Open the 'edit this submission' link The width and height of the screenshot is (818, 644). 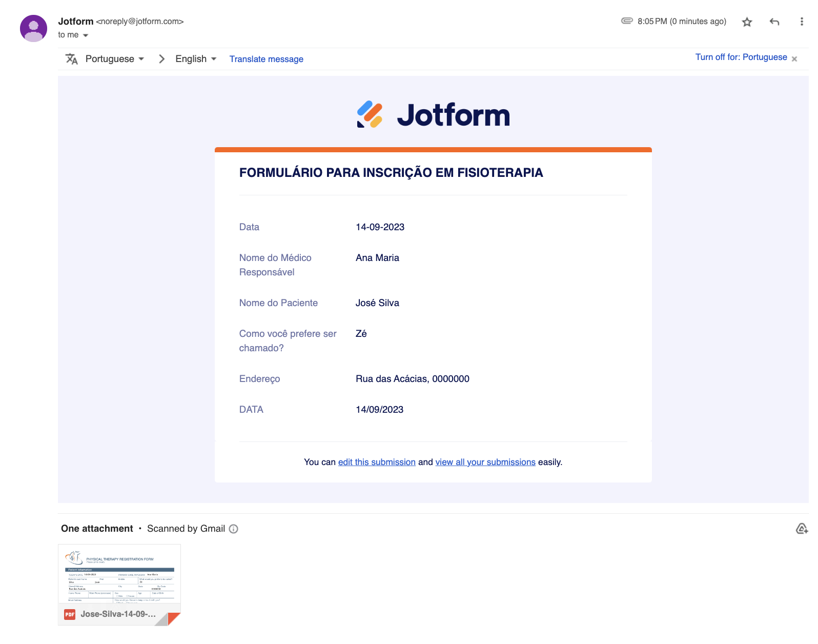[x=377, y=462]
